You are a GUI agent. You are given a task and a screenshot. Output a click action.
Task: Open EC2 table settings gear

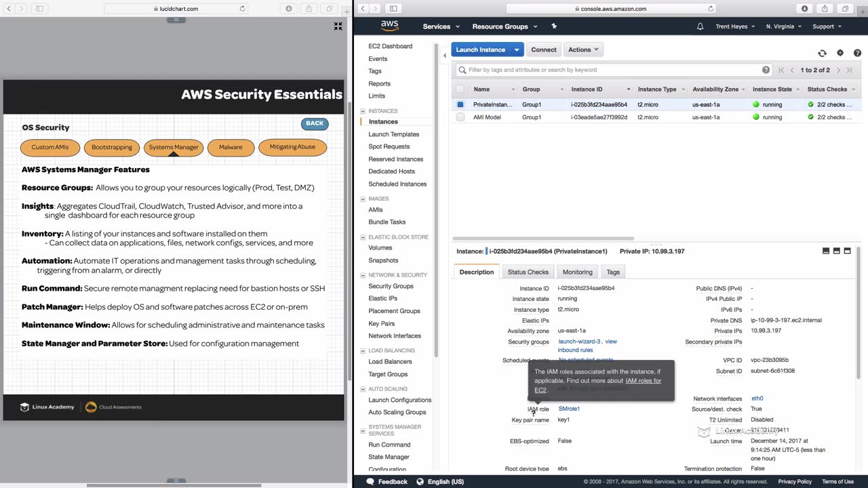pos(840,53)
